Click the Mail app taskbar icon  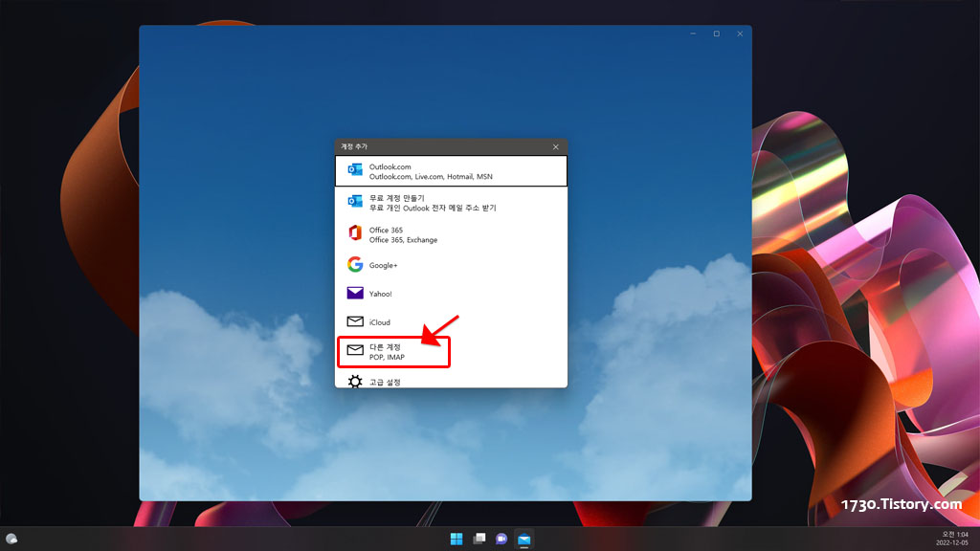click(x=523, y=539)
